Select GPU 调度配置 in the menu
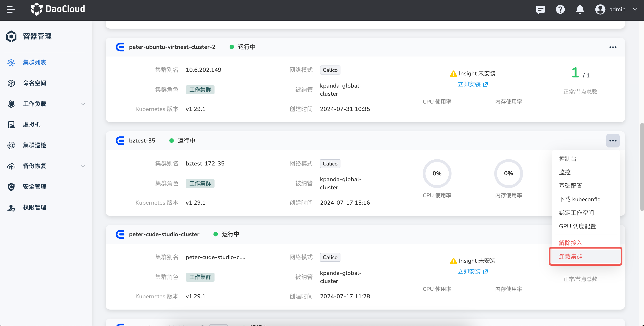Viewport: 644px width, 326px height. tap(577, 226)
